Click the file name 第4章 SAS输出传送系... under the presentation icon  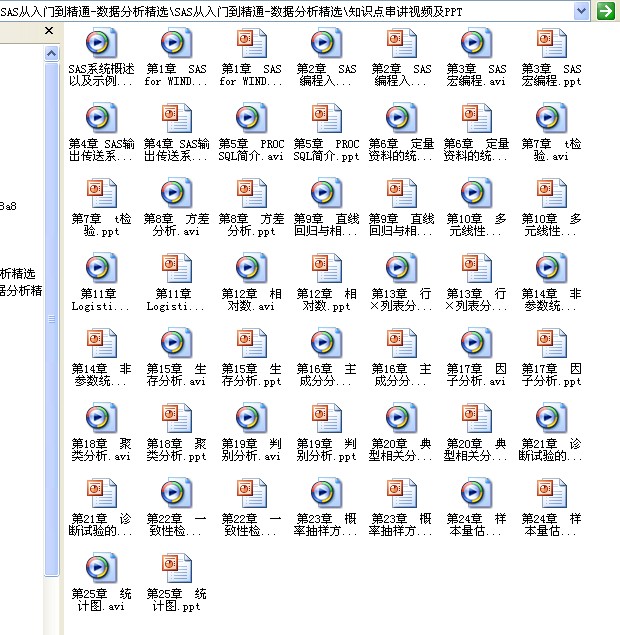pos(176,150)
